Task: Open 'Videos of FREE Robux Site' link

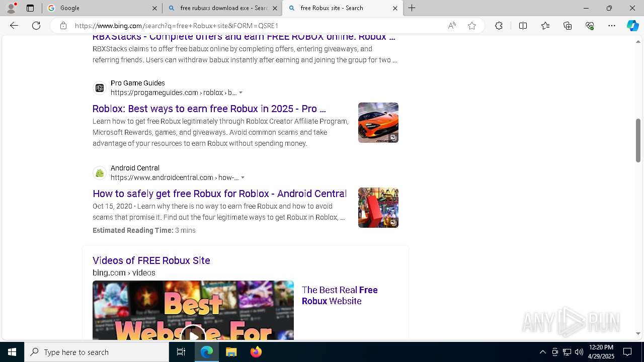Action: [151, 260]
